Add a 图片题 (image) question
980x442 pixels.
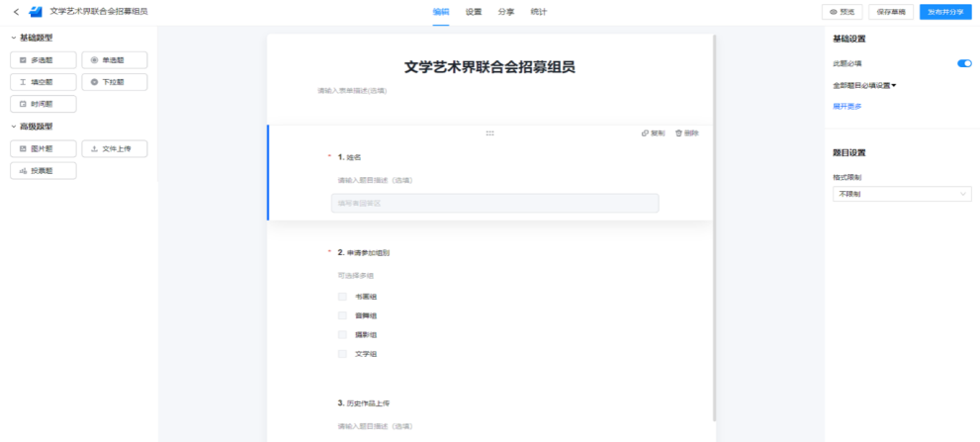click(x=43, y=149)
